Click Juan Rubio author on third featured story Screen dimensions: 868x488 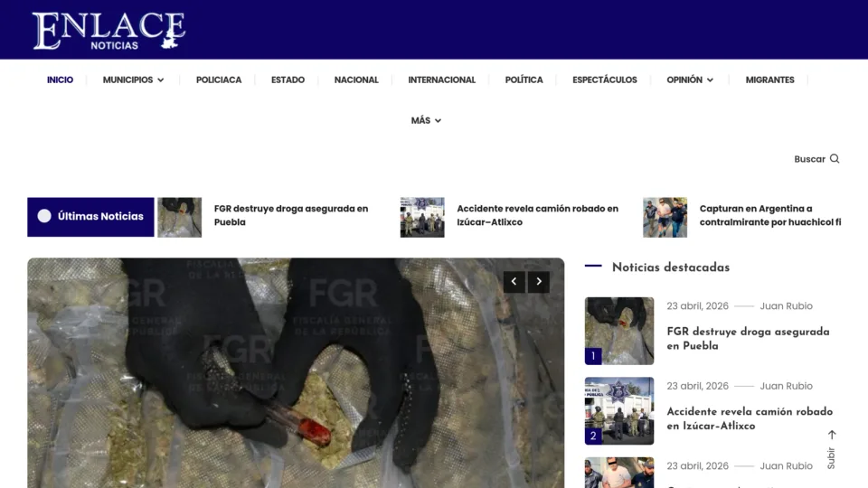pyautogui.click(x=786, y=466)
